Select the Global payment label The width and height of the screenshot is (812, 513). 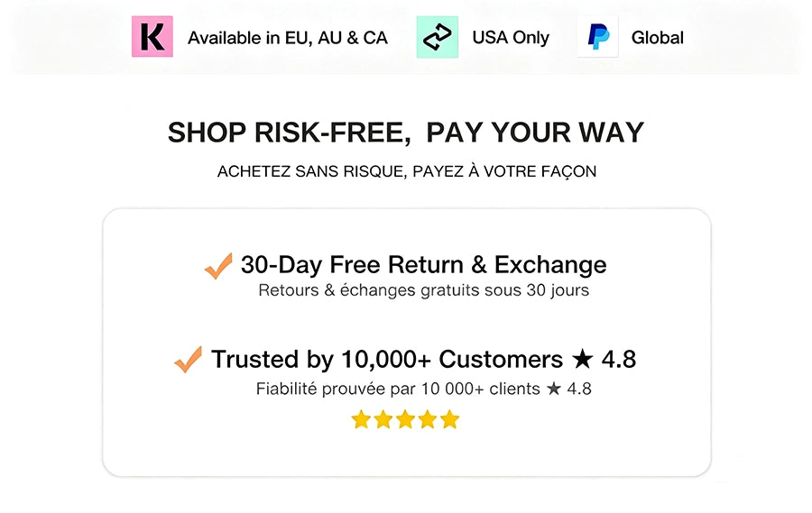[x=657, y=38]
